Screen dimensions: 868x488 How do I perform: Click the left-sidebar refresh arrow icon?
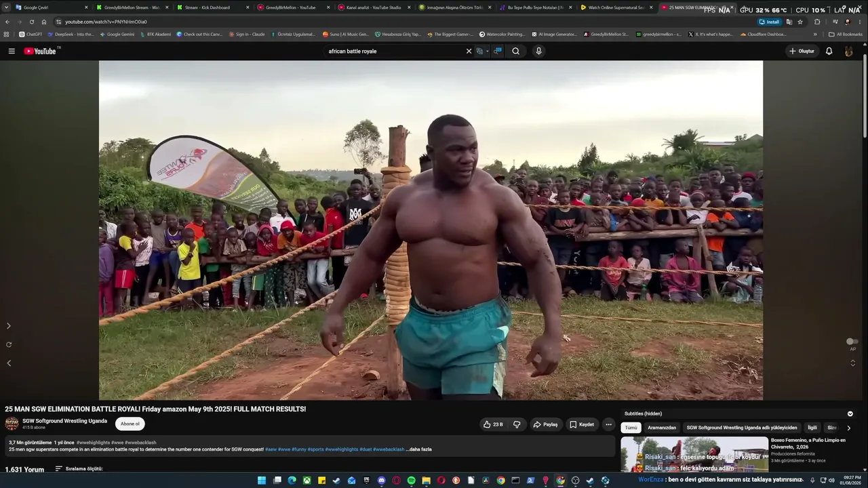tap(9, 344)
